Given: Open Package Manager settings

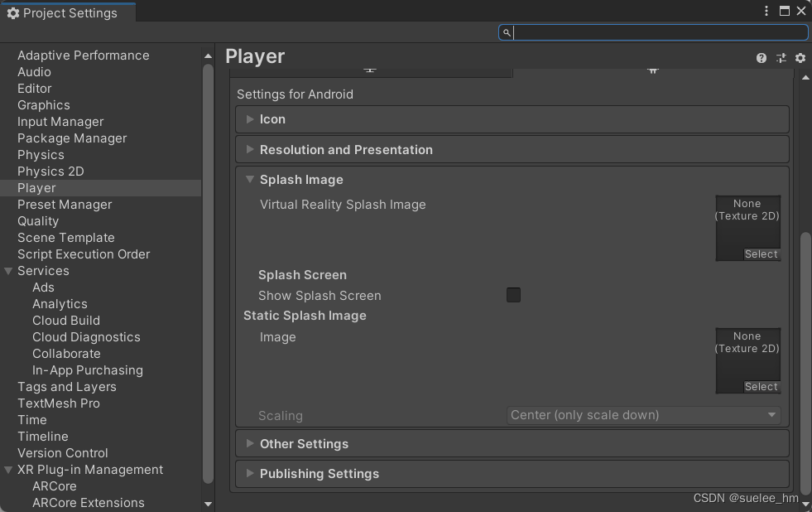Looking at the screenshot, I should (x=72, y=138).
